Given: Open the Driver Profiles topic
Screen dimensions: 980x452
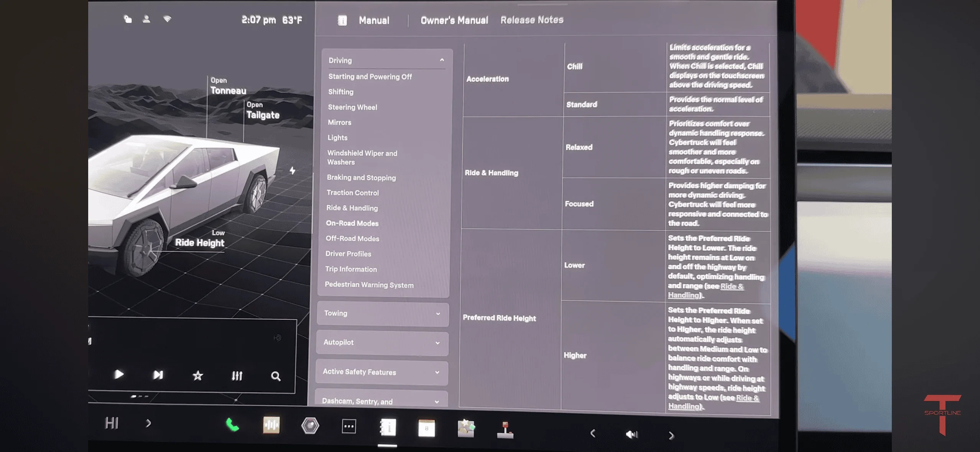Looking at the screenshot, I should point(348,254).
